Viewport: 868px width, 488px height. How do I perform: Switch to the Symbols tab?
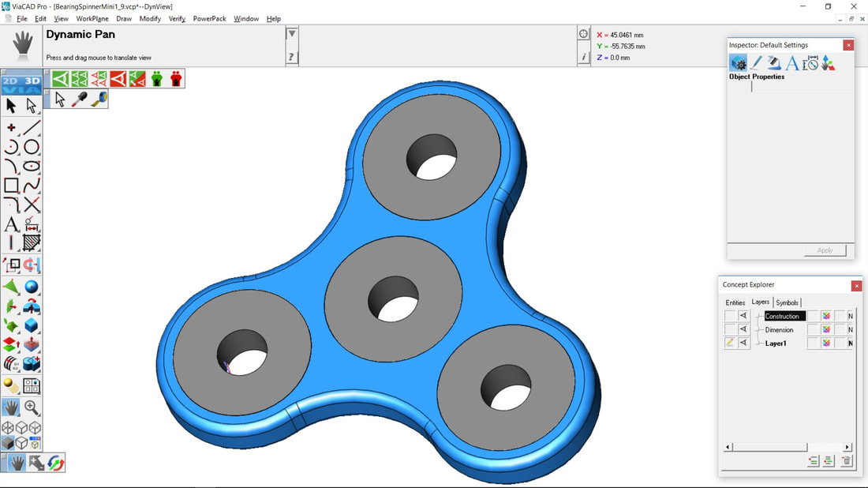787,302
